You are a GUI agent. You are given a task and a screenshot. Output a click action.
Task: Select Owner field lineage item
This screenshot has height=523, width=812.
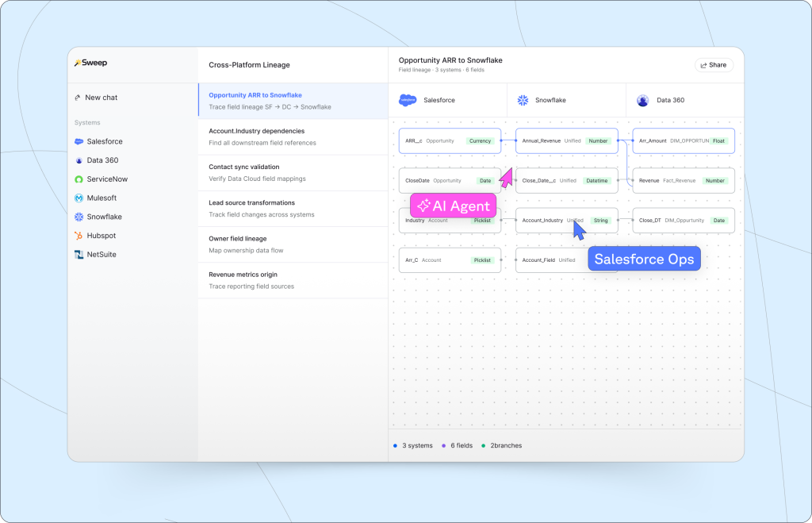293,244
